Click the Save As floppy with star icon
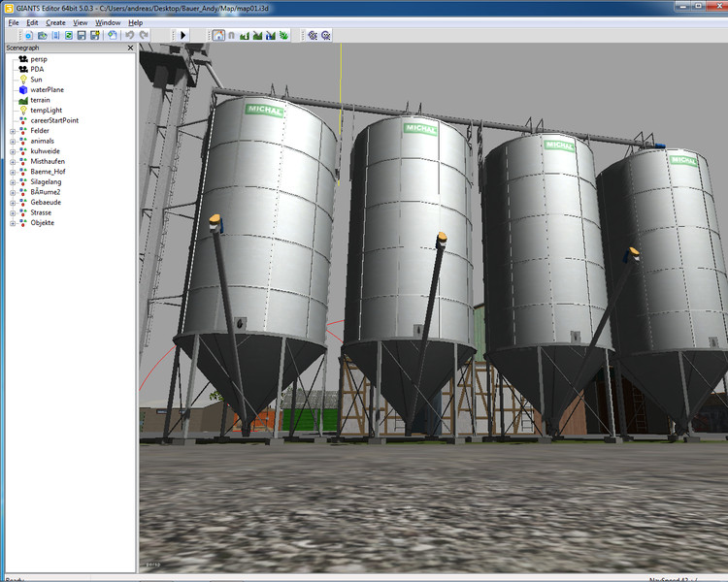The image size is (728, 582). pyautogui.click(x=95, y=35)
